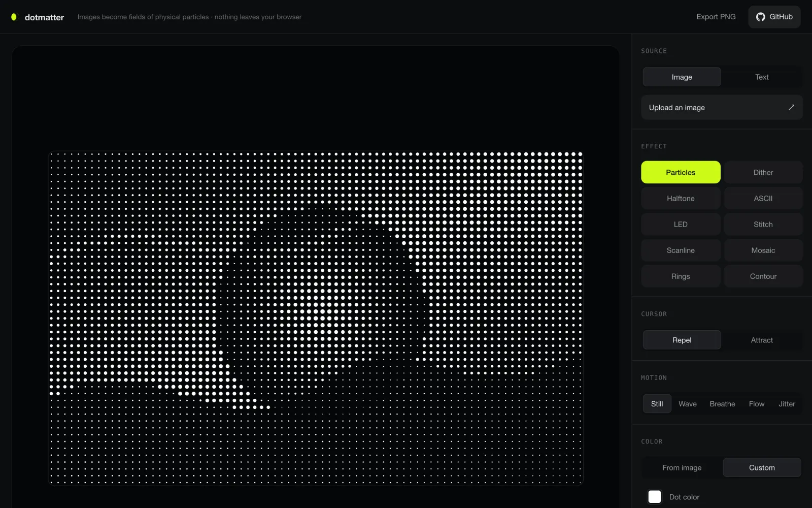Open the white Dot color swatch
This screenshot has width=812, height=508.
pyautogui.click(x=655, y=497)
